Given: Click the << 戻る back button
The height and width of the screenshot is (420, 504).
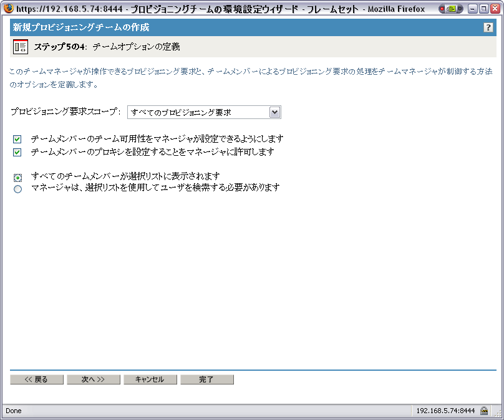Looking at the screenshot, I should pos(37,379).
